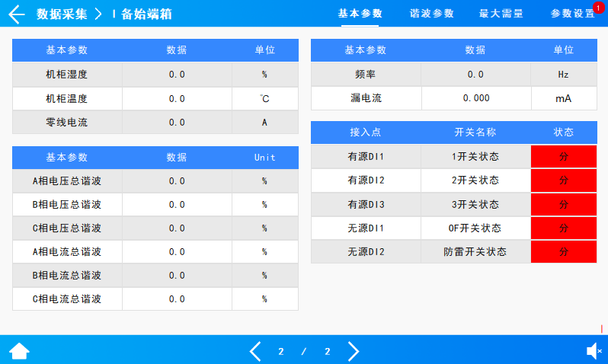Toggle the 1开关状态 red status
This screenshot has width=608, height=364.
[564, 156]
